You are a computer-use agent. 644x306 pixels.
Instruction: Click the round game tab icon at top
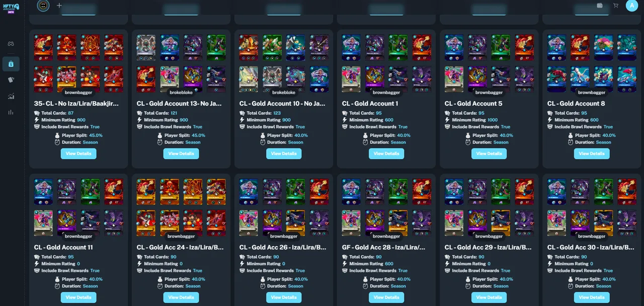pyautogui.click(x=43, y=6)
